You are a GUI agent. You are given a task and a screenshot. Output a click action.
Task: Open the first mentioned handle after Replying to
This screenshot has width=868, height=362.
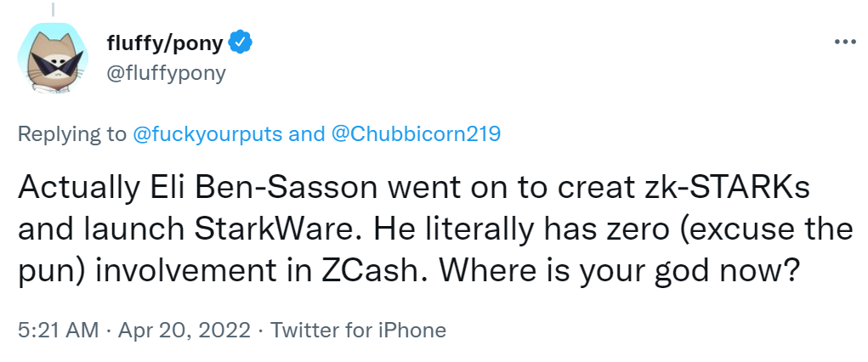230,133
